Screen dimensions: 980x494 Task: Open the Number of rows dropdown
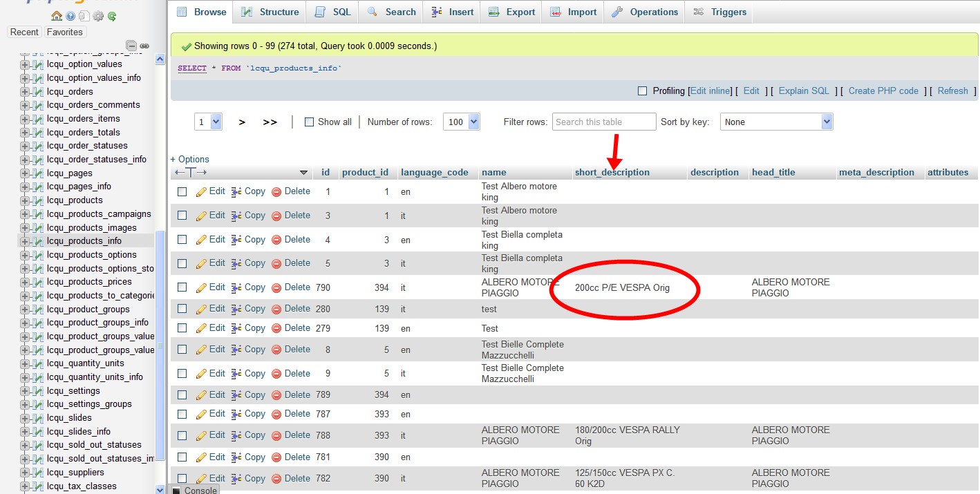tap(461, 122)
